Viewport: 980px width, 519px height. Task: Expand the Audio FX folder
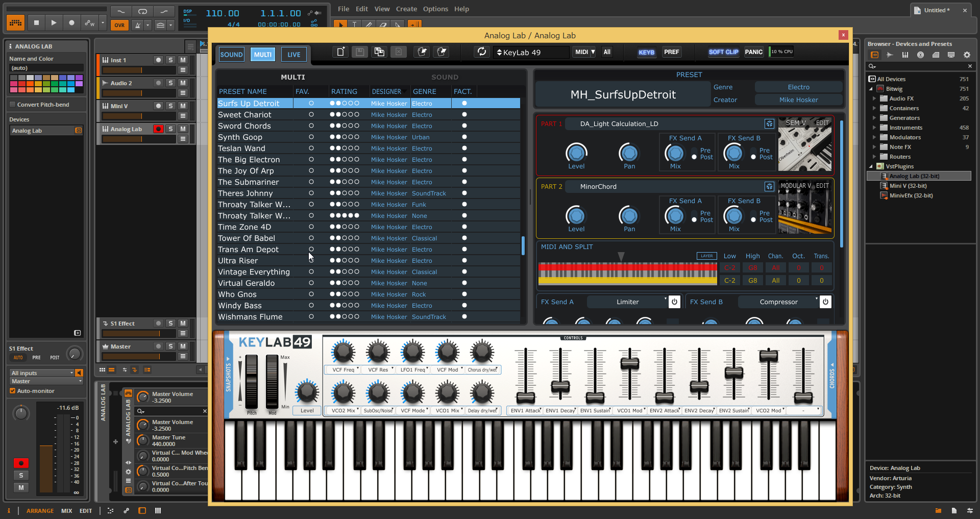(874, 98)
